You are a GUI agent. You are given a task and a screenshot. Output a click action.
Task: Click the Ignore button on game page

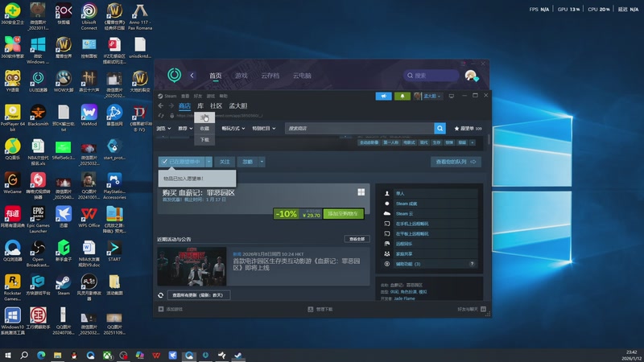click(x=247, y=162)
